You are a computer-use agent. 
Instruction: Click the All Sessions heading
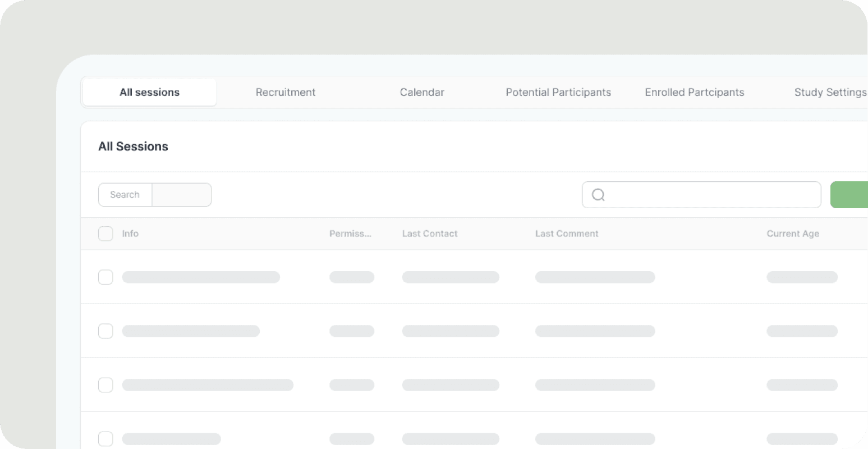(x=133, y=146)
